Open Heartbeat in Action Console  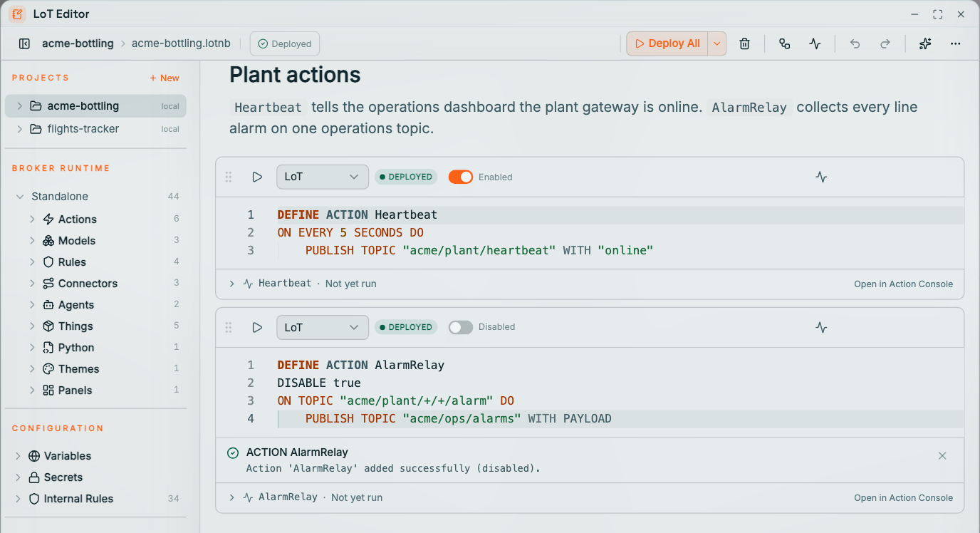point(903,284)
